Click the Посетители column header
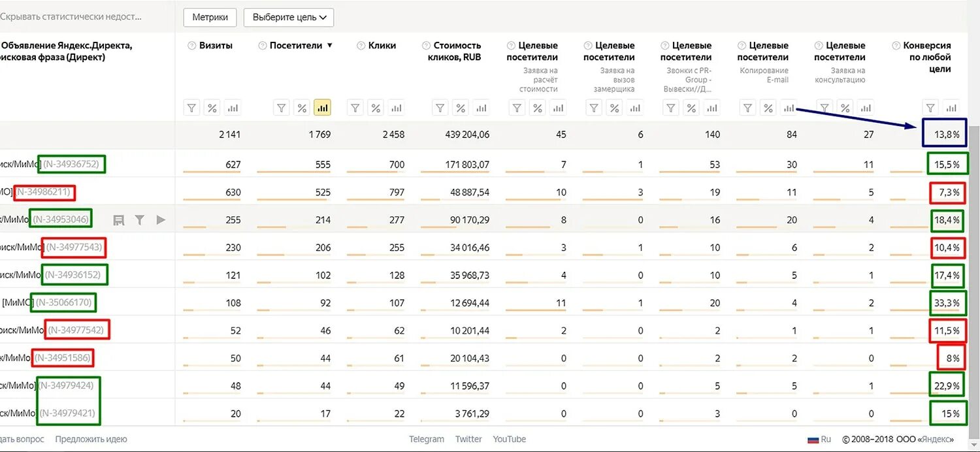This screenshot has width=980, height=452. click(296, 46)
